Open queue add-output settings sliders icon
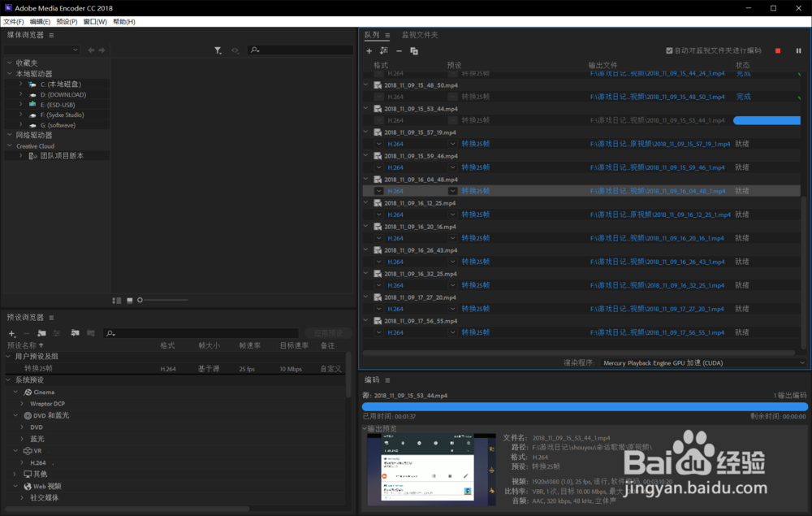This screenshot has width=812, height=516. coord(384,50)
